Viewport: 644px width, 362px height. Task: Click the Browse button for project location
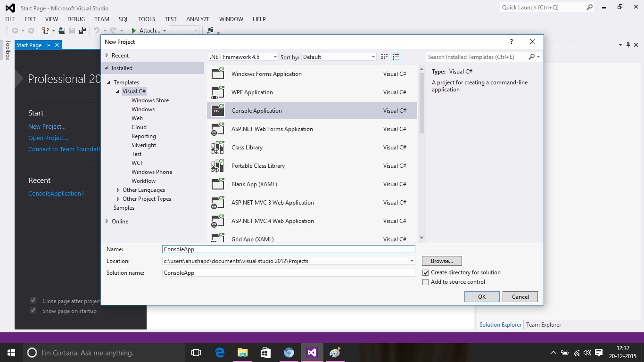441,261
